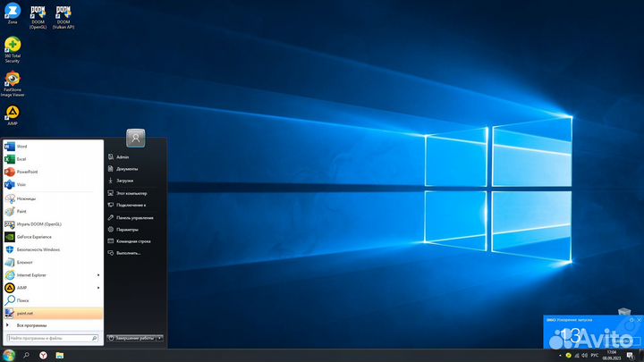Open Word from the Start menu
This screenshot has height=362, width=644.
pos(21,146)
